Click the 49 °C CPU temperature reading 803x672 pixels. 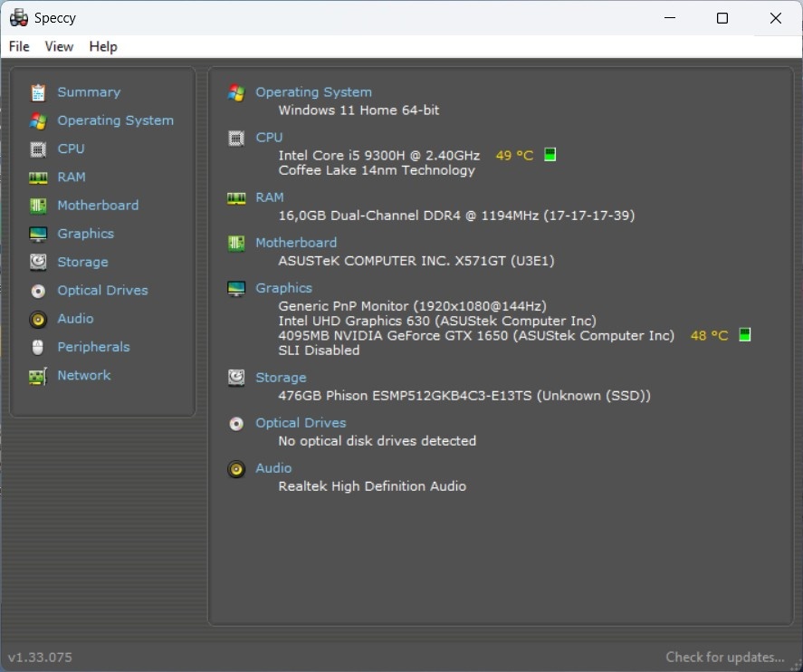(514, 156)
